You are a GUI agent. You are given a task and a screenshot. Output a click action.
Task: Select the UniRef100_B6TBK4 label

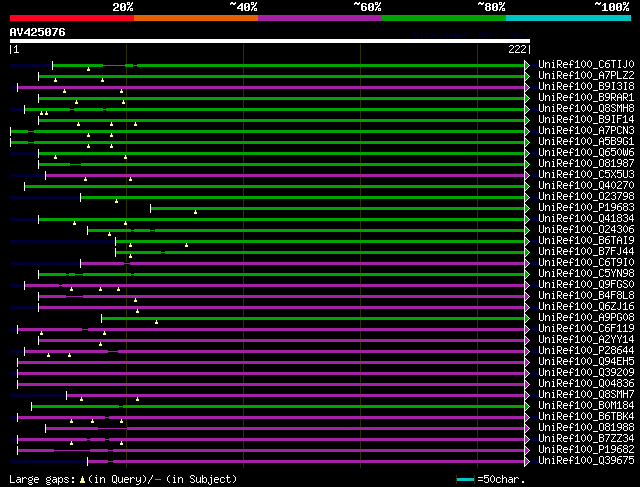tap(586, 417)
